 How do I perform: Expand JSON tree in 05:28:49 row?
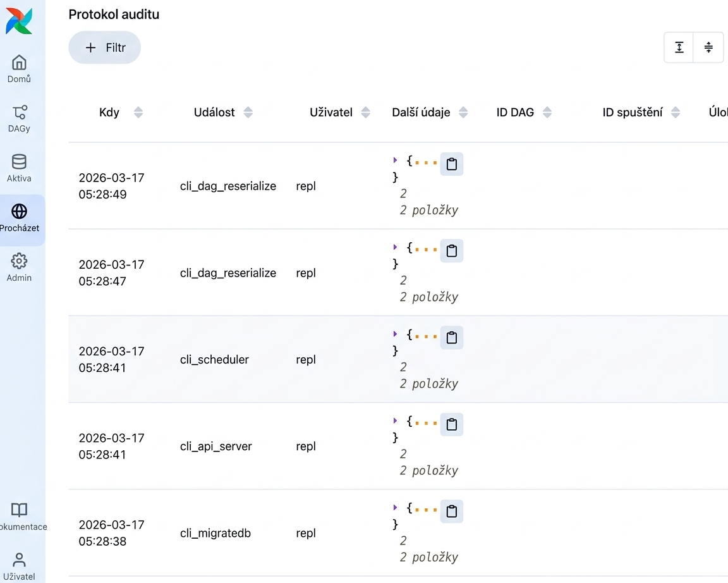[x=395, y=160]
